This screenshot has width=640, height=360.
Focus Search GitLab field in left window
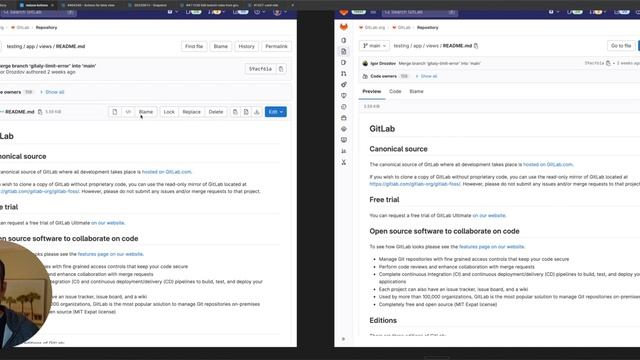[x=38, y=12]
